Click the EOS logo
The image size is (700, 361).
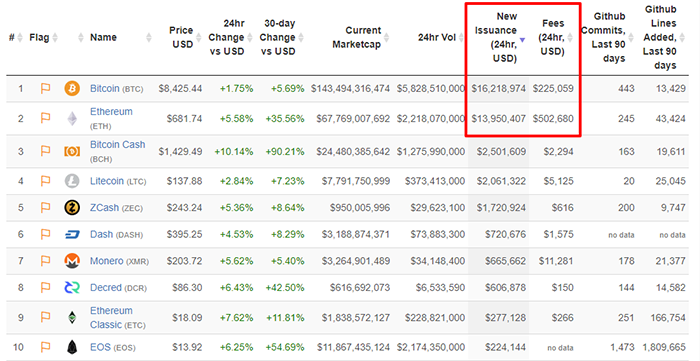[x=72, y=347]
